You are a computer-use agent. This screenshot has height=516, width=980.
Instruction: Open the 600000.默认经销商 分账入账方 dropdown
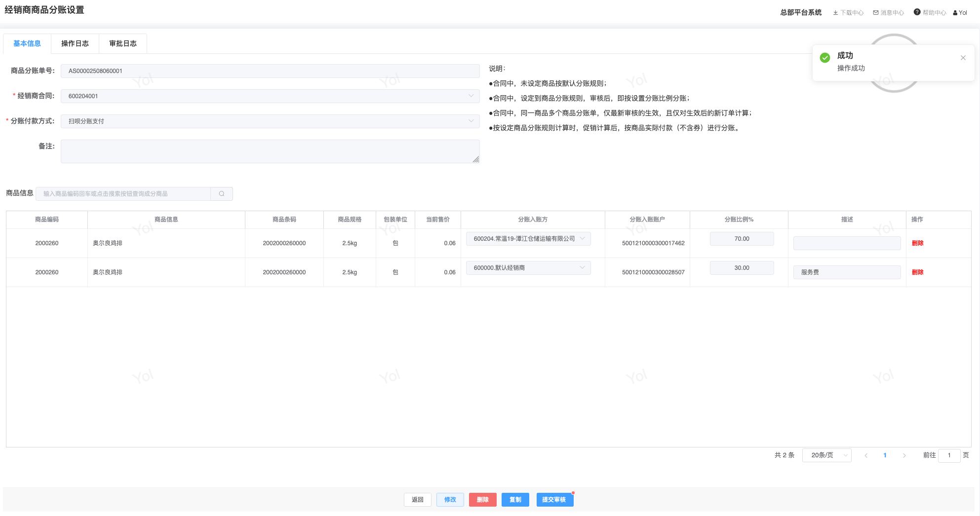[x=528, y=268]
